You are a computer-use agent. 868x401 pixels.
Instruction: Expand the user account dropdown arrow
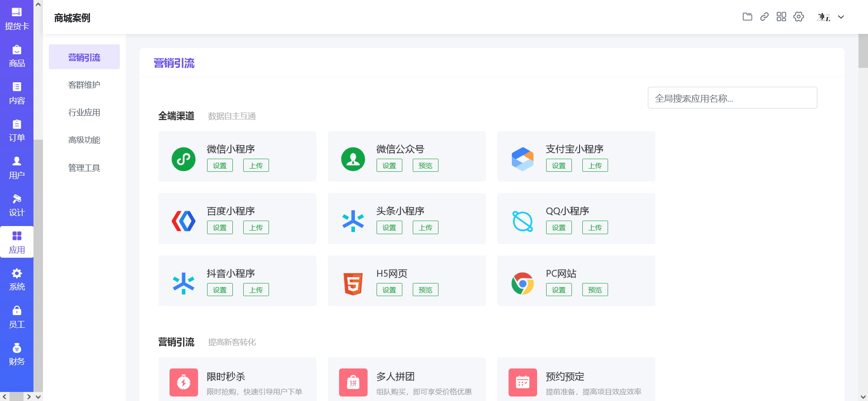click(841, 17)
